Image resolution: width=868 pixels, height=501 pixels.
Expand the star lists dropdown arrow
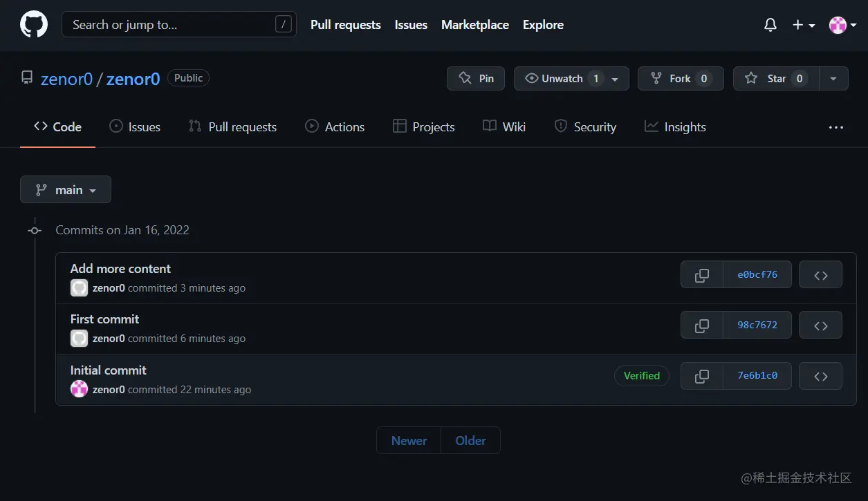[833, 79]
